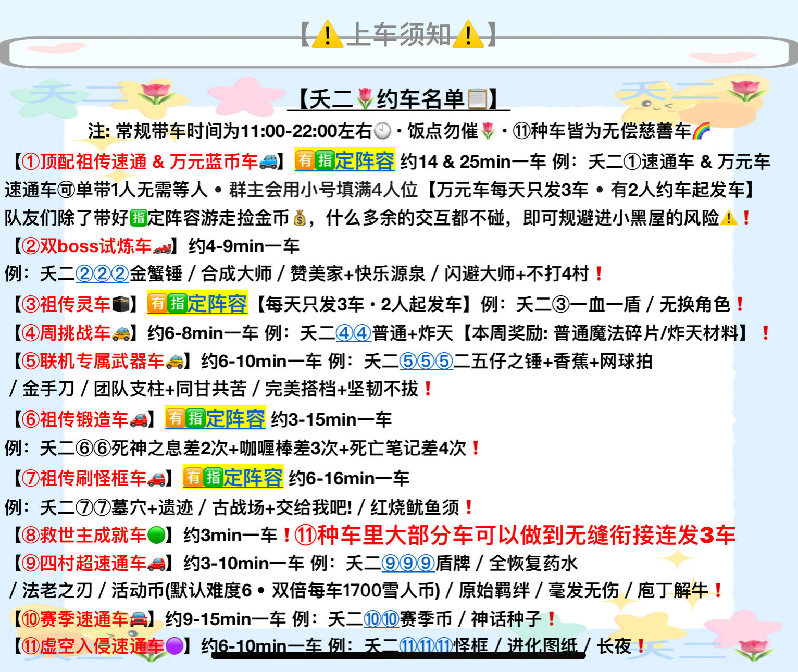Tap the race car emoji after 双boss试炼车

point(162,246)
